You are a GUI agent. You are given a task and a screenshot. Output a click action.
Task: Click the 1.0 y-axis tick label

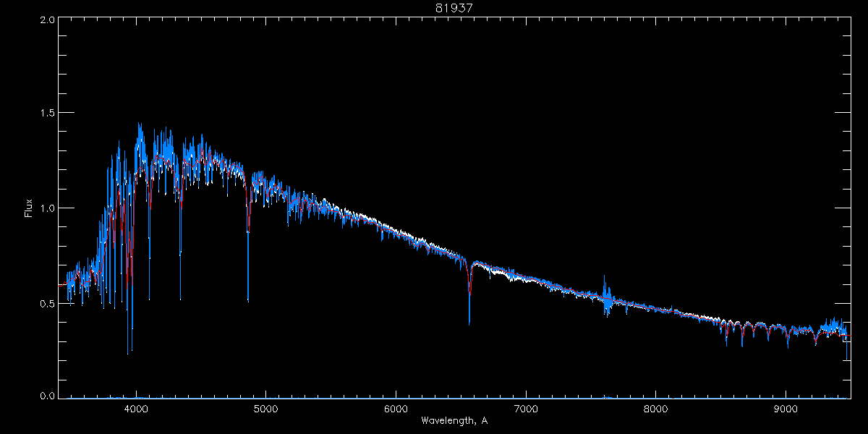pyautogui.click(x=47, y=208)
